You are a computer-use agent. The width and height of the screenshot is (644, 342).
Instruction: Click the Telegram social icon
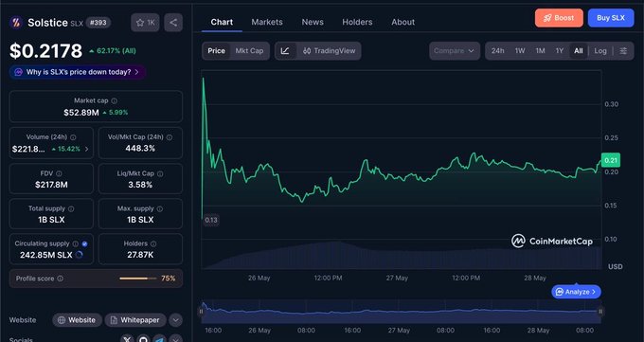(159, 339)
